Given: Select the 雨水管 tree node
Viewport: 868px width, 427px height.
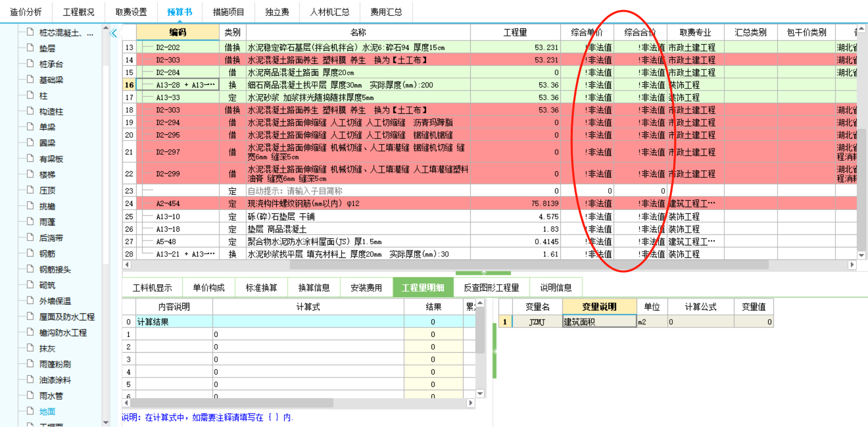Looking at the screenshot, I should pyautogui.click(x=51, y=396).
